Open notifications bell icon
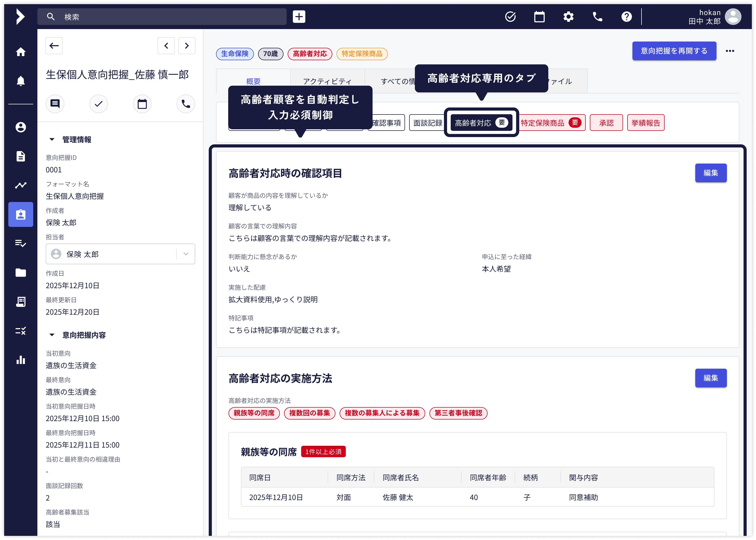Screen dimensions: 756x540 21,81
